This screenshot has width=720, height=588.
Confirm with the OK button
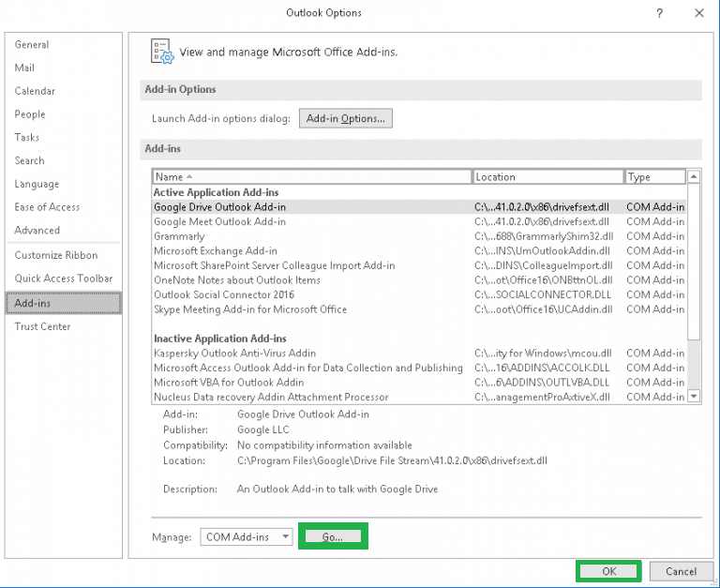click(x=608, y=571)
